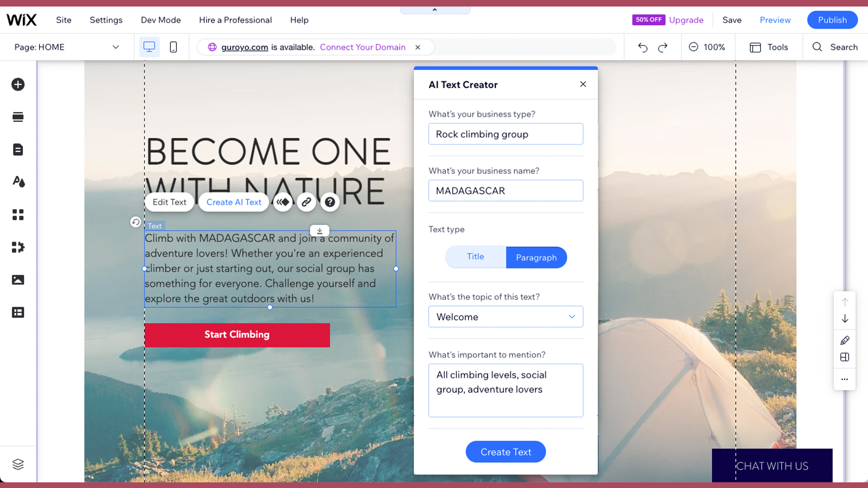Select the Paragraph text type
This screenshot has width=868, height=488.
pos(536,257)
